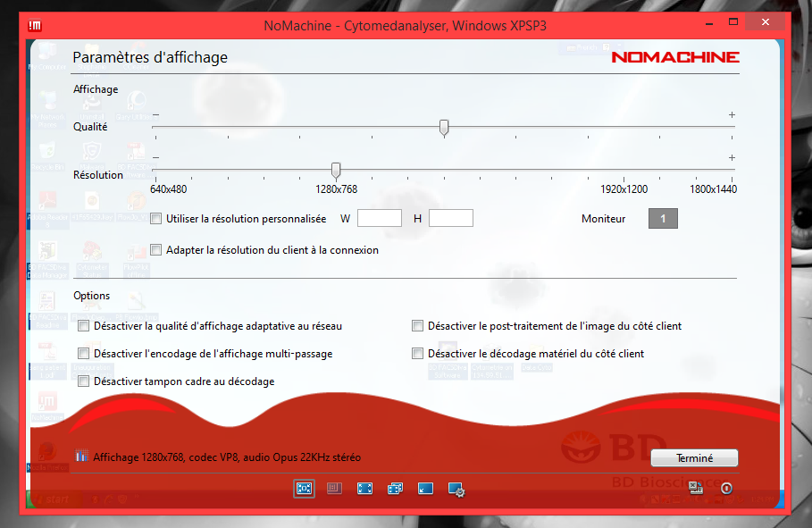Enable 'Utiliser la résolution personnalisée' checkbox
This screenshot has width=812, height=528.
[x=155, y=219]
